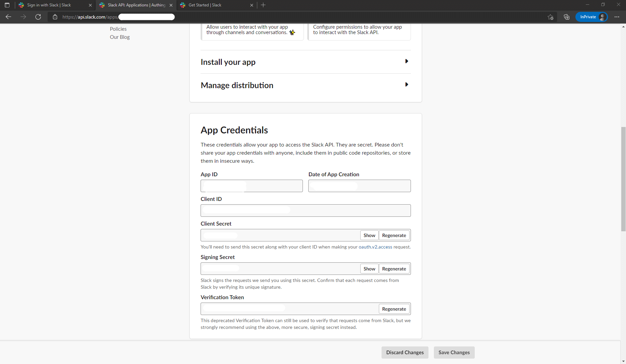Open the tab actions menu icon
626x364 pixels.
click(7, 5)
